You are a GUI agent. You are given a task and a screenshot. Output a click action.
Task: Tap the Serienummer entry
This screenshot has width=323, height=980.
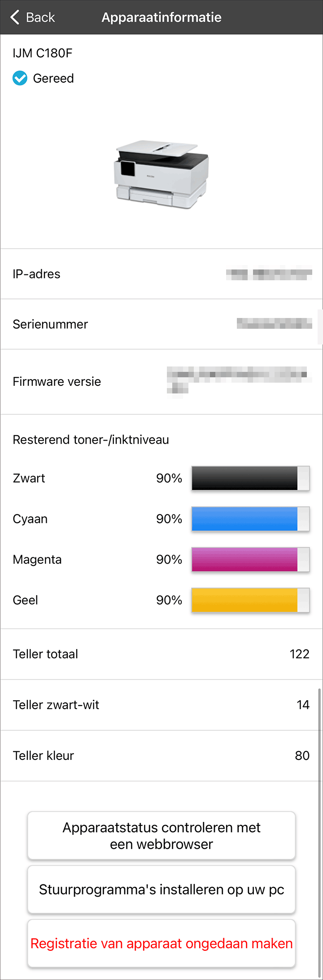[161, 324]
